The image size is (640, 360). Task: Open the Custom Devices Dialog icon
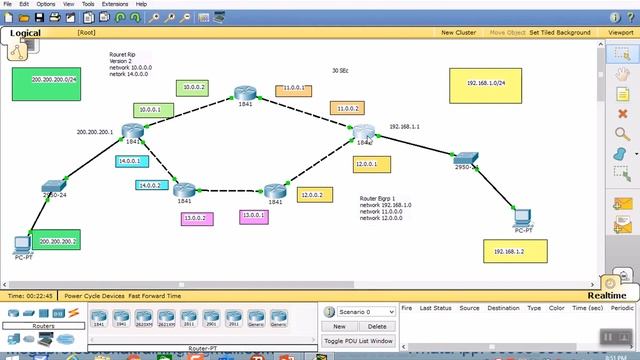[x=219, y=18]
